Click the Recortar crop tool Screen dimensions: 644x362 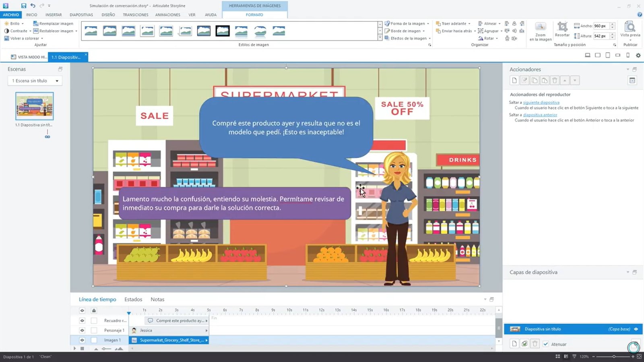click(x=562, y=30)
